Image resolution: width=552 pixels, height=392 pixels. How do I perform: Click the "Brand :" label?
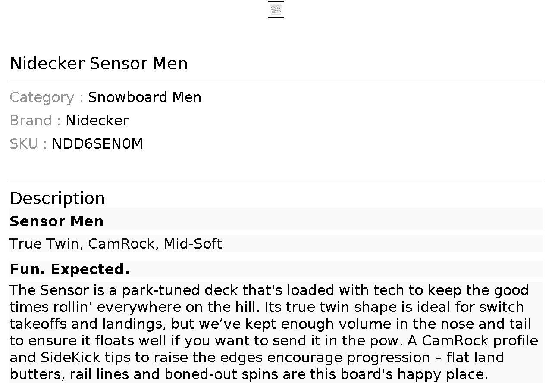click(x=35, y=121)
